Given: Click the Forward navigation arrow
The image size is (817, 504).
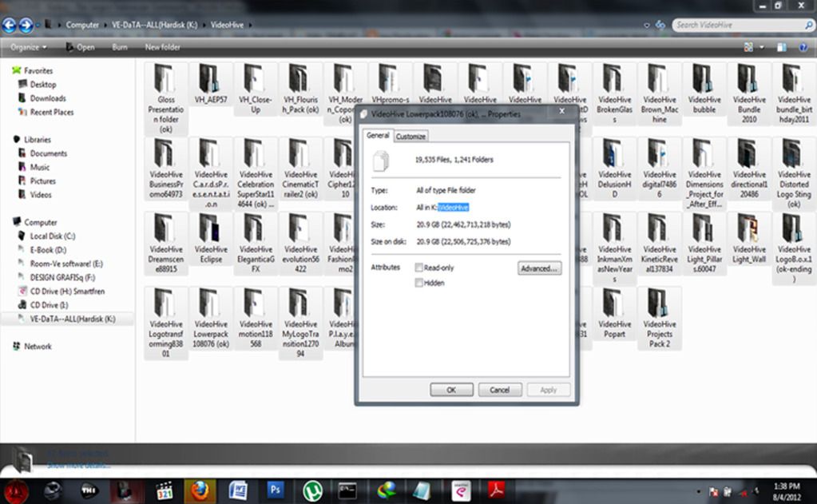Looking at the screenshot, I should [x=26, y=25].
